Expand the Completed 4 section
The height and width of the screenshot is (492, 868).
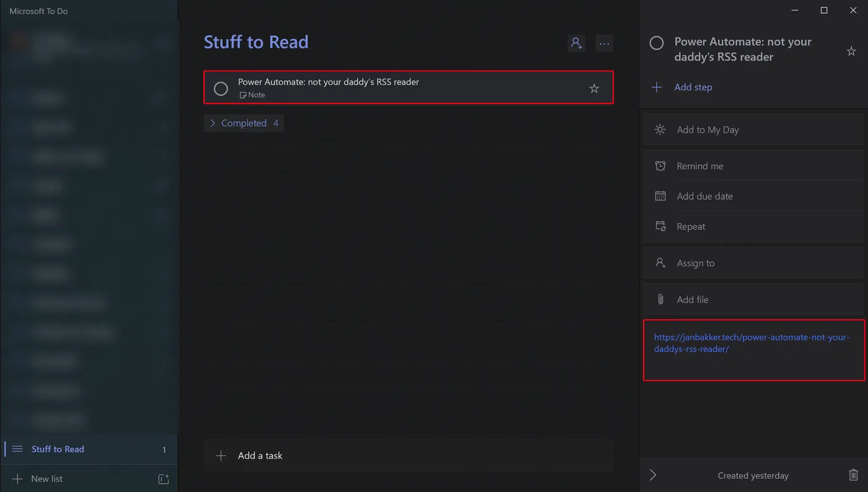click(244, 123)
